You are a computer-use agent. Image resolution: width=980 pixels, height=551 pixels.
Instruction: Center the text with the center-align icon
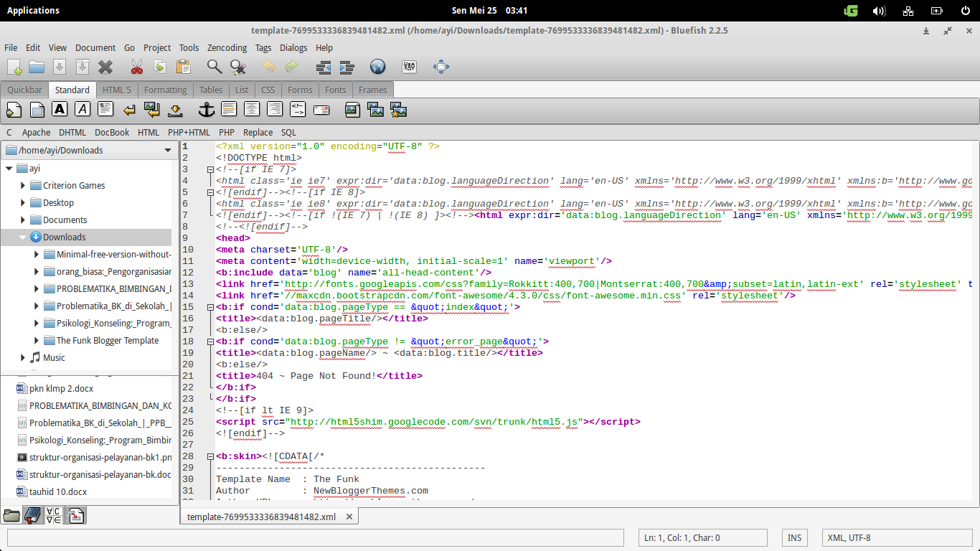click(252, 110)
